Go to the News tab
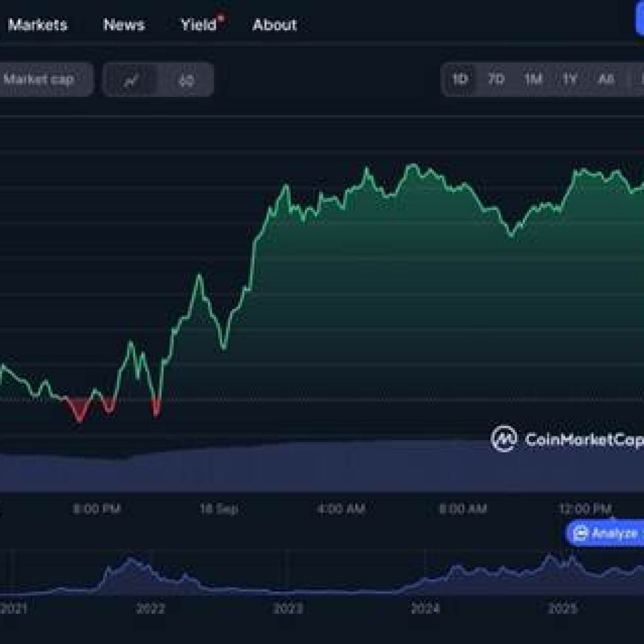The height and width of the screenshot is (644, 644). 123,25
